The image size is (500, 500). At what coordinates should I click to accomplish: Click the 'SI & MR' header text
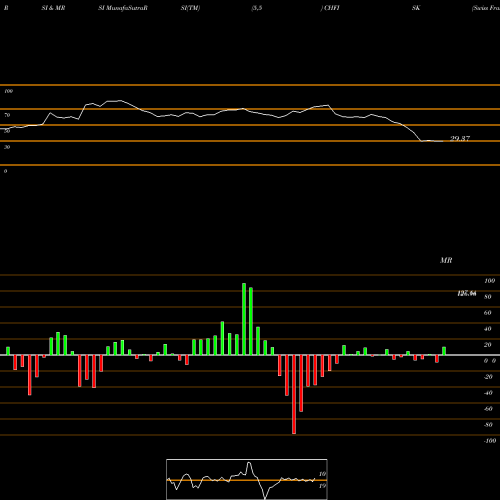pyautogui.click(x=53, y=8)
